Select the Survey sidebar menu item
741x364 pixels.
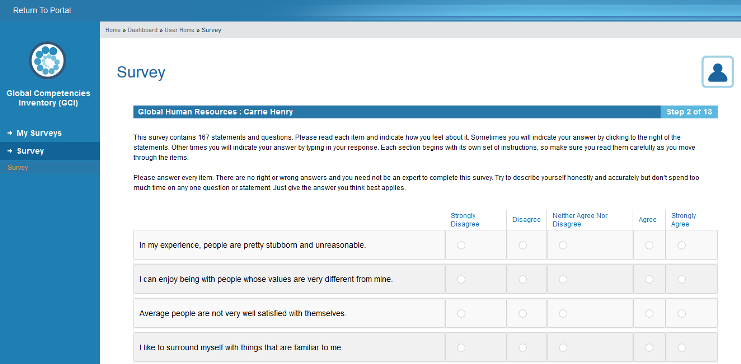(x=50, y=151)
